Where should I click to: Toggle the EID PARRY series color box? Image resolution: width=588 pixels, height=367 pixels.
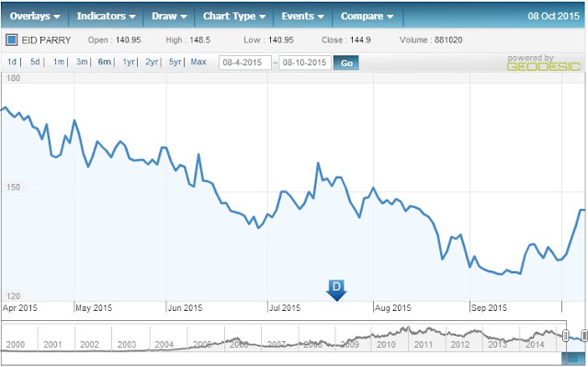tap(12, 40)
